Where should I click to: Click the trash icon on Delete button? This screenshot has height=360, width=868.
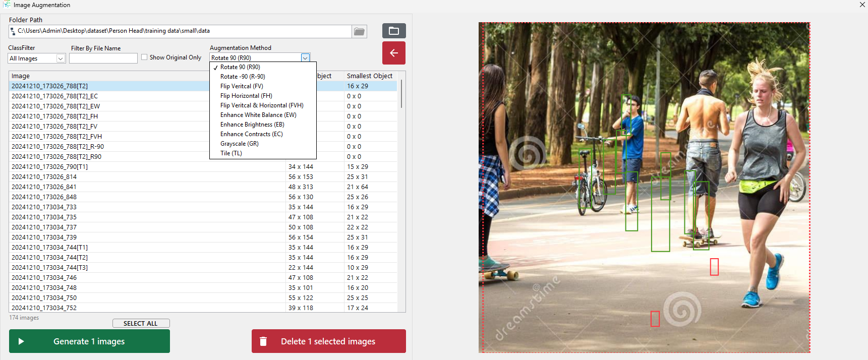point(263,341)
